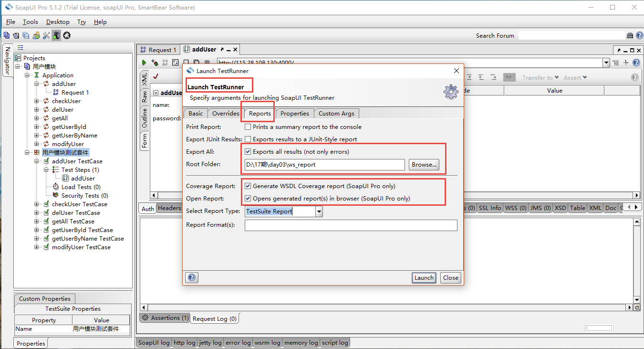Open the endpoint URL dropdown arrow
The width and height of the screenshot is (644, 349).
pyautogui.click(x=606, y=63)
